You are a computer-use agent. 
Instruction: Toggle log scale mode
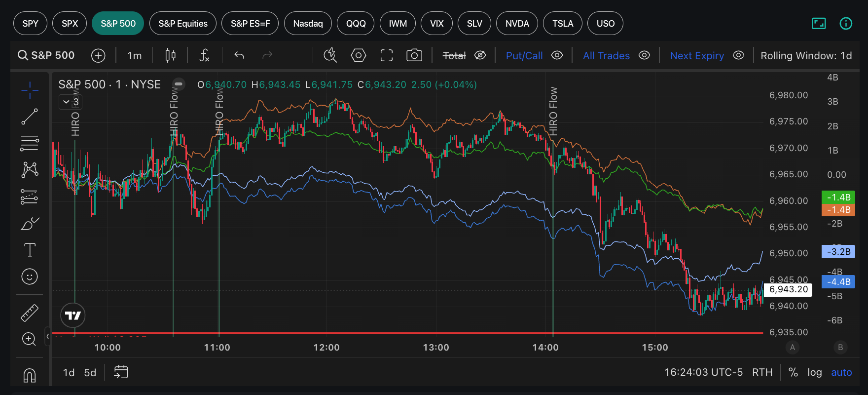pos(815,372)
